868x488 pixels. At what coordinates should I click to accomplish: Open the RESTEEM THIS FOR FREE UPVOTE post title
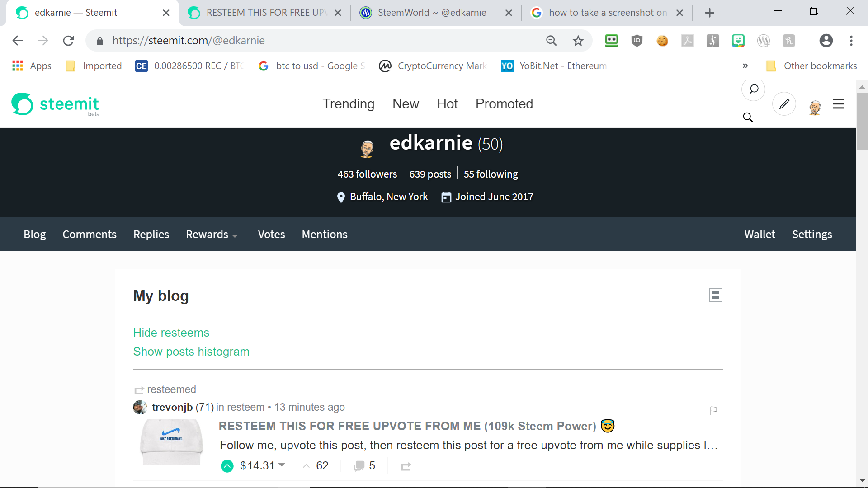click(x=407, y=426)
